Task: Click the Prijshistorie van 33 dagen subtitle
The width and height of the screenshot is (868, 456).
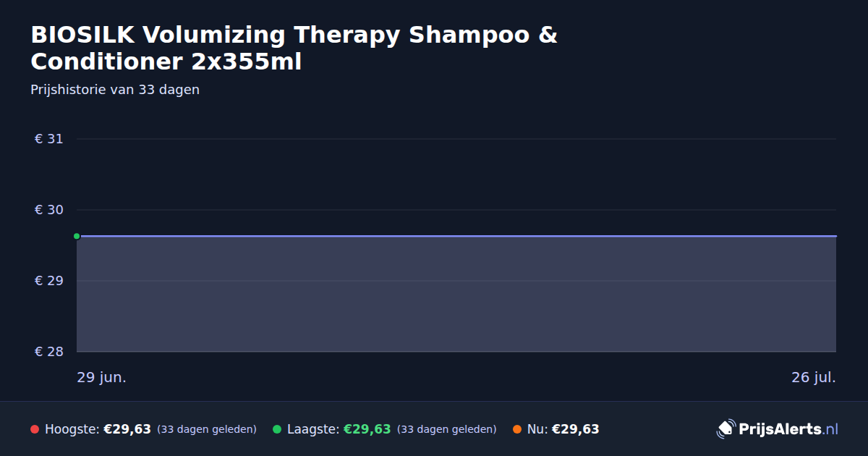Action: point(115,90)
